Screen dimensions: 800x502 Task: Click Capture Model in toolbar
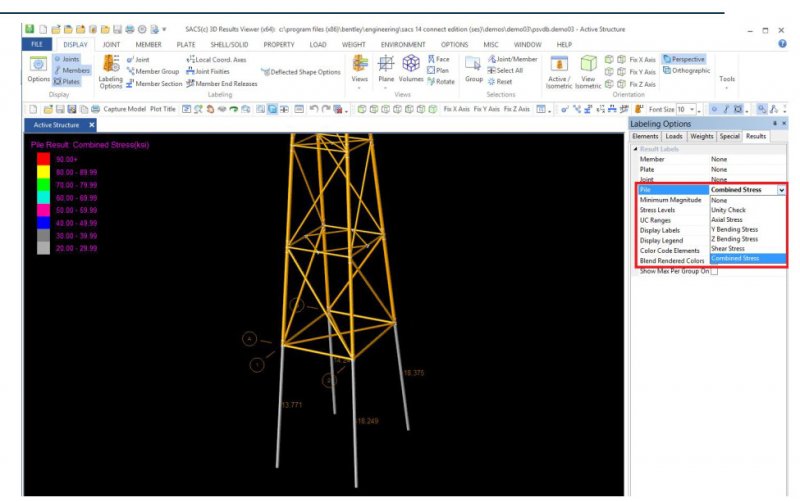[x=124, y=109]
